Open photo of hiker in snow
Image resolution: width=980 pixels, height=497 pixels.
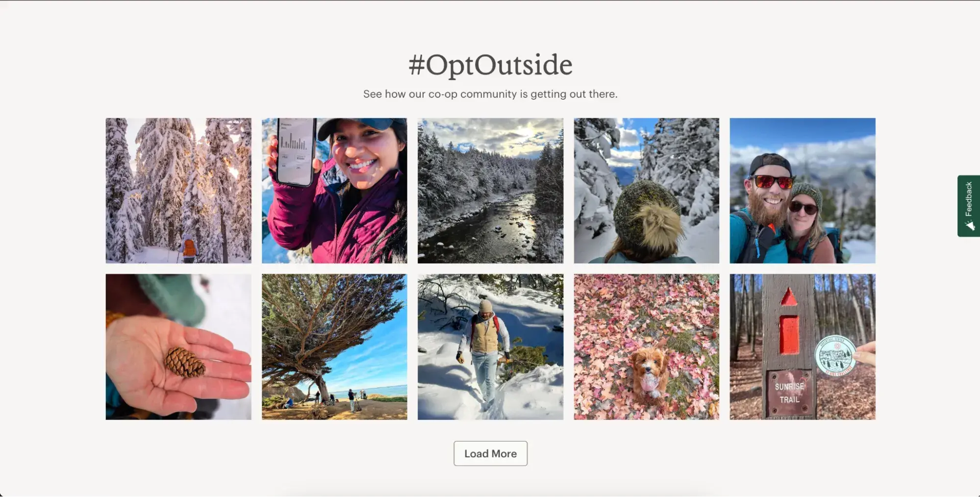(490, 347)
